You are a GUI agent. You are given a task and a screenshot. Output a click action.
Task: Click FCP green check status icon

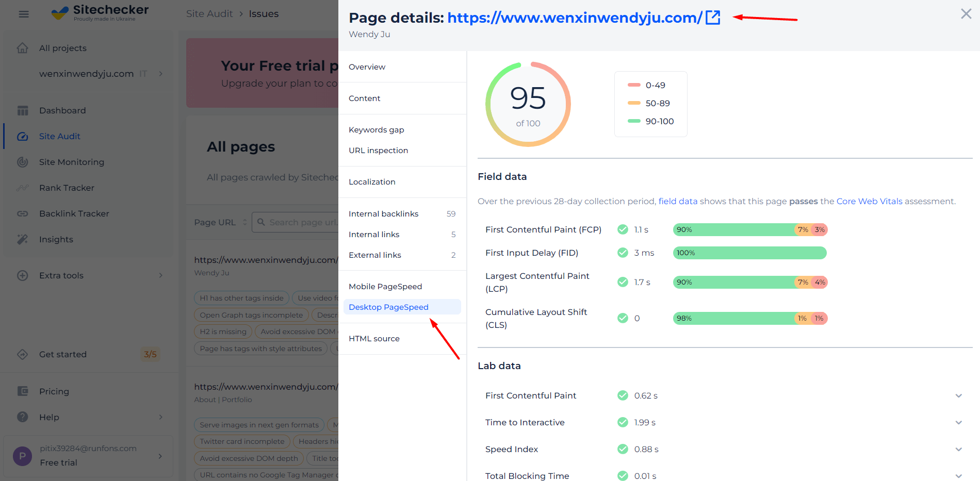tap(623, 229)
